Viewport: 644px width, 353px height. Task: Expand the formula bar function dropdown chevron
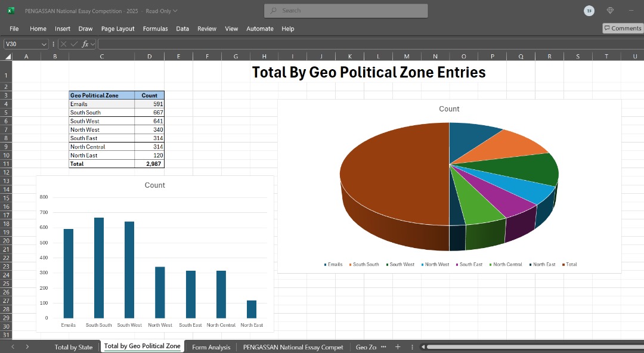(93, 44)
